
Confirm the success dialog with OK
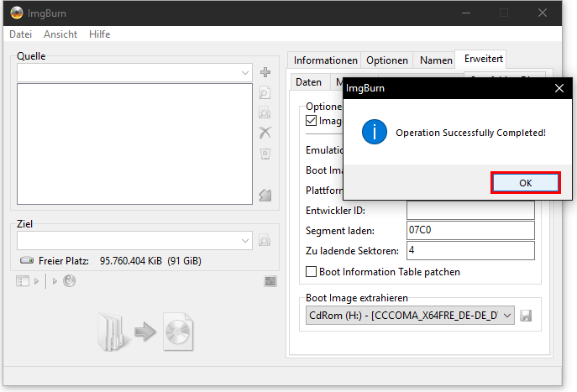(526, 183)
